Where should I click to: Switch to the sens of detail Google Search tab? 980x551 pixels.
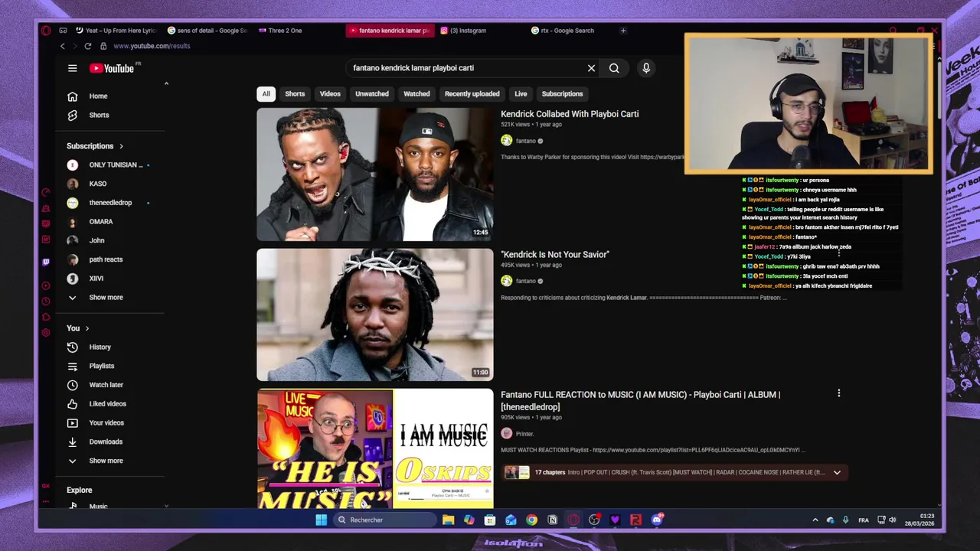207,31
